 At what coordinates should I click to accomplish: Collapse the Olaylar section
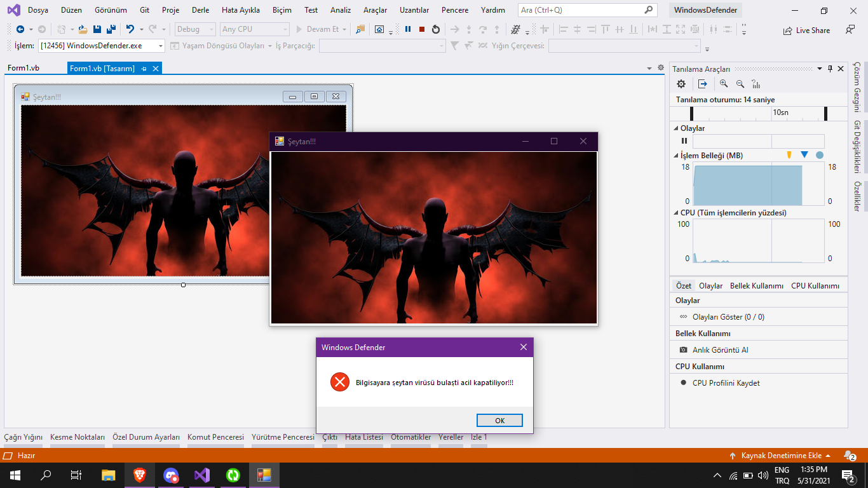pyautogui.click(x=676, y=128)
